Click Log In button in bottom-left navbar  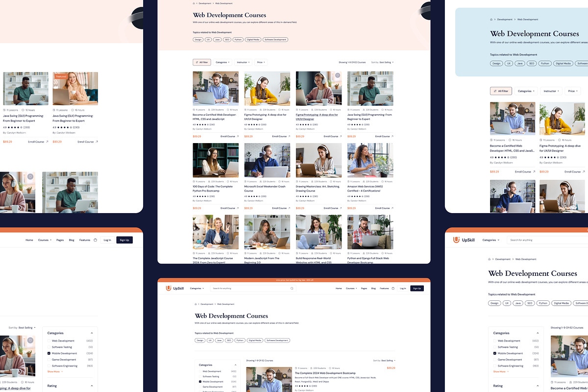[107, 240]
